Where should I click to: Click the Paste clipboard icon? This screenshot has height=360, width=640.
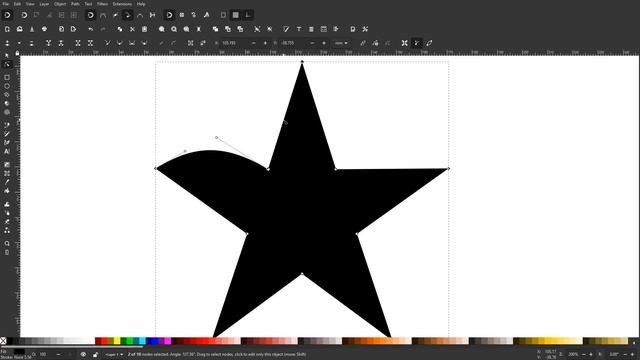pyautogui.click(x=144, y=29)
